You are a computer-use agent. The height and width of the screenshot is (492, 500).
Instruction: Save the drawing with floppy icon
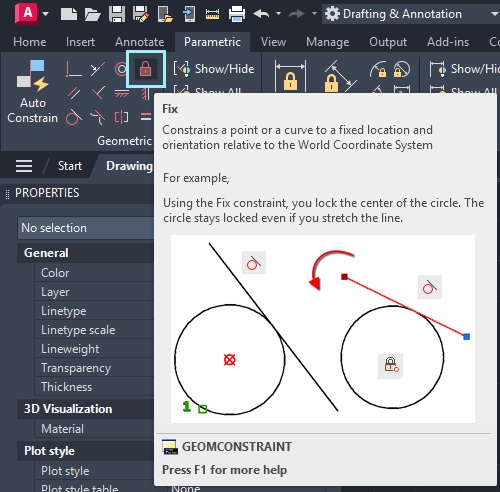coord(117,14)
